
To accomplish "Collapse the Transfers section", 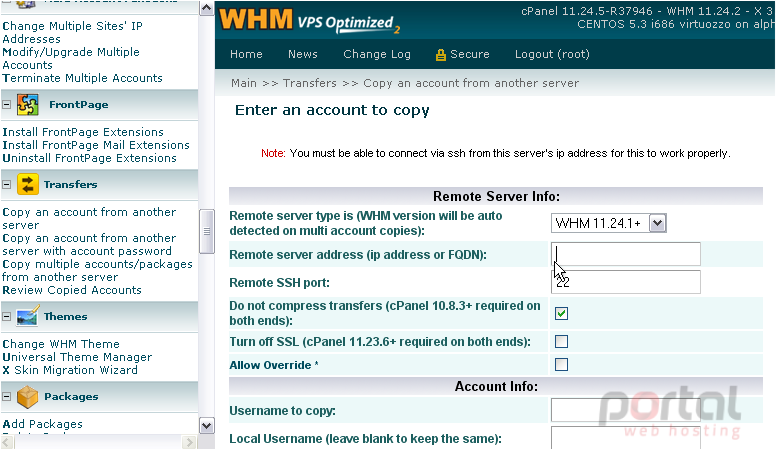I will coord(7,185).
